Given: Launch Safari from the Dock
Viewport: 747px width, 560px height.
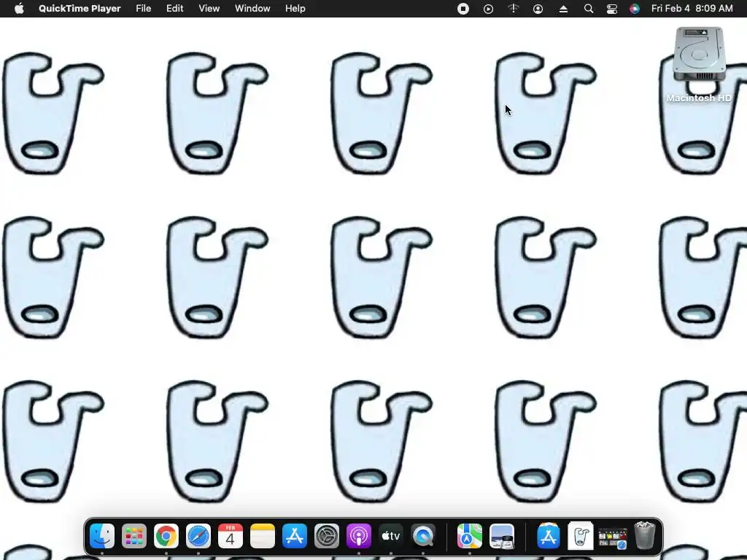Looking at the screenshot, I should click(x=198, y=536).
